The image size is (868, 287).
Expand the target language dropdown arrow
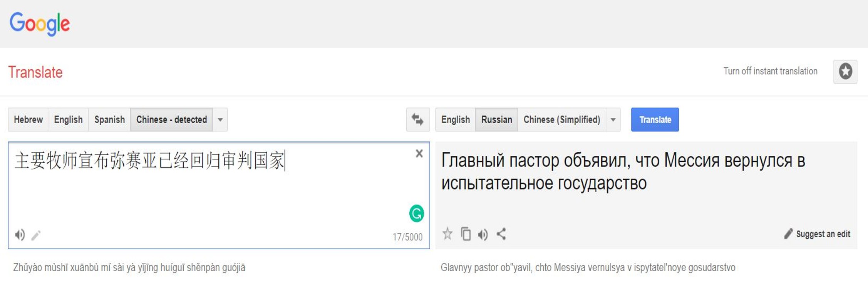coord(613,119)
